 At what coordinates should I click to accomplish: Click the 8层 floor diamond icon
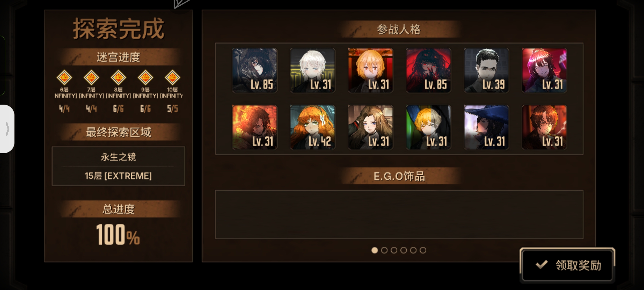(118, 78)
